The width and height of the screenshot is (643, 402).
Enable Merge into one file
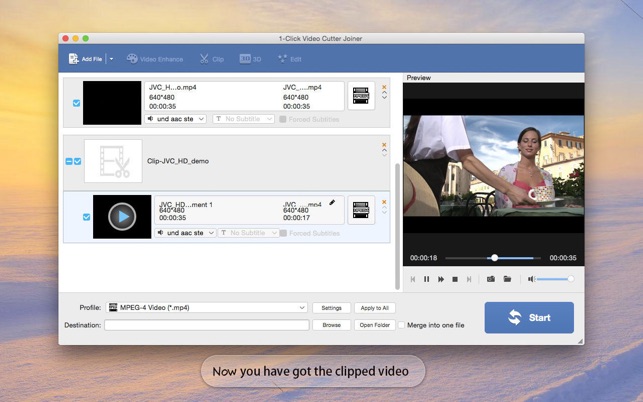tap(402, 325)
